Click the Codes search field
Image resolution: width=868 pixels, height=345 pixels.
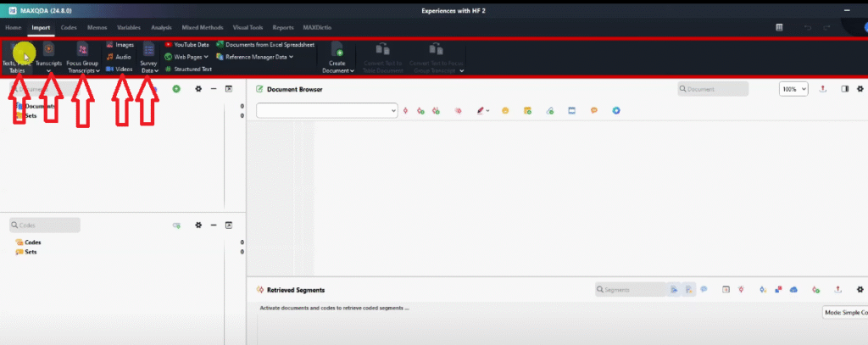pos(45,225)
